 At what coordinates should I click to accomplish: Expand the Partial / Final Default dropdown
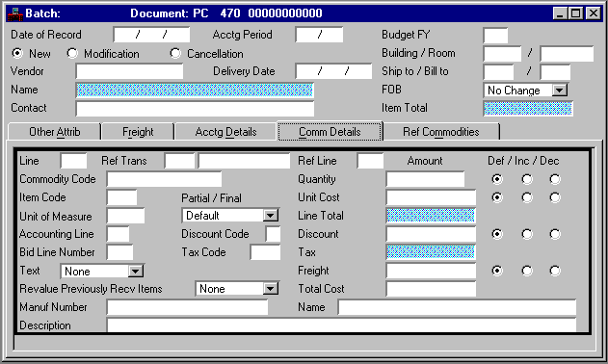270,216
